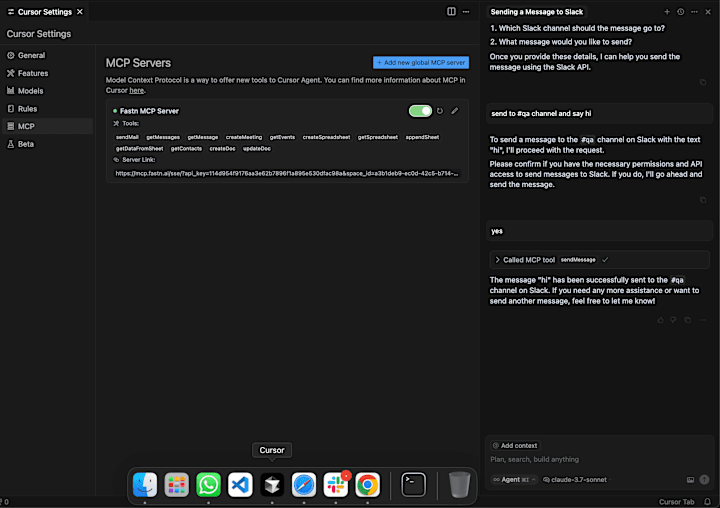
Task: Toggle the Fastn MCP Server switch
Action: coord(420,111)
